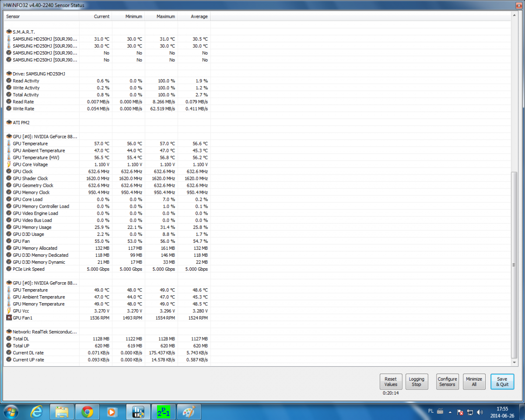Click the vertical scrollbar thumb

(x=514, y=265)
